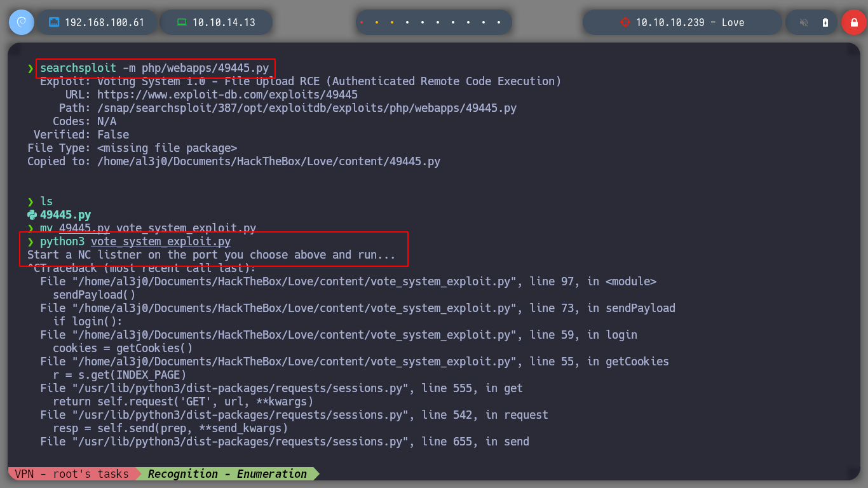Click the return self.request('GET', url line

(x=183, y=402)
